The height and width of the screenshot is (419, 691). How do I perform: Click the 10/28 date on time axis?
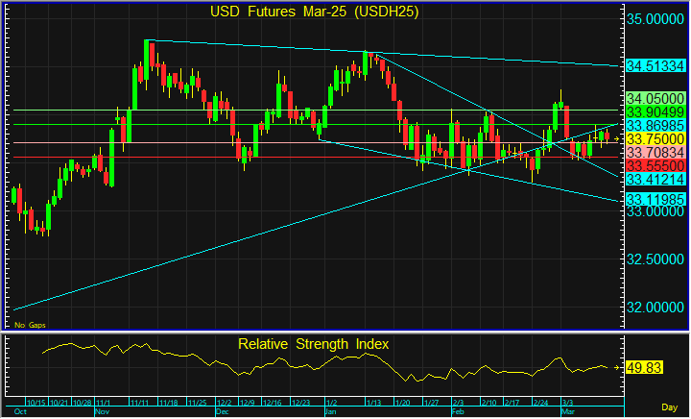[82, 403]
